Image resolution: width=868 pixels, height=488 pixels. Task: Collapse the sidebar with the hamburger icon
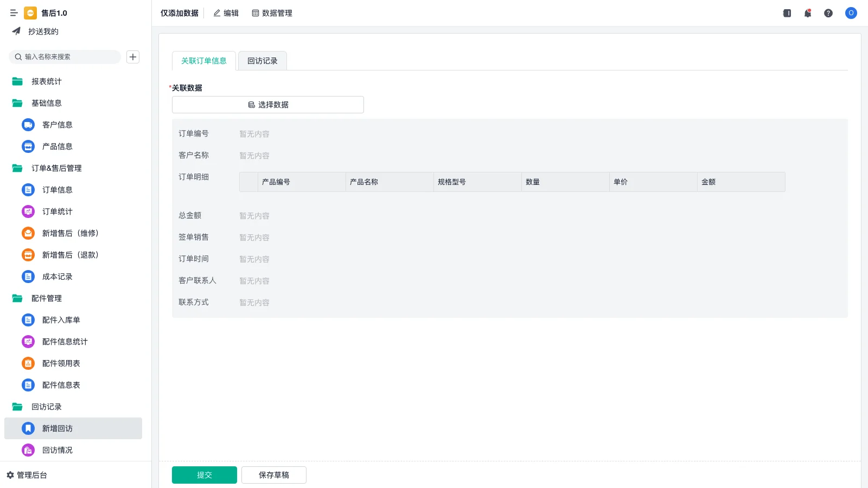tap(14, 13)
